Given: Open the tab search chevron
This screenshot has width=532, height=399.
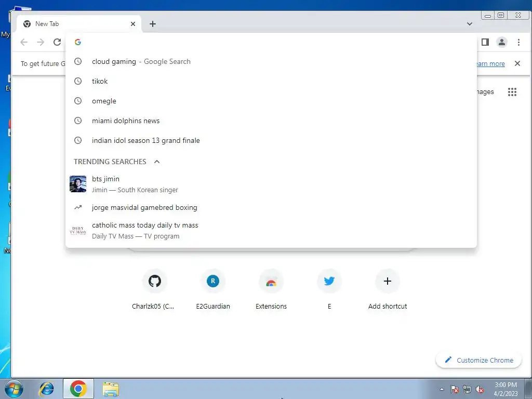Looking at the screenshot, I should (x=470, y=24).
